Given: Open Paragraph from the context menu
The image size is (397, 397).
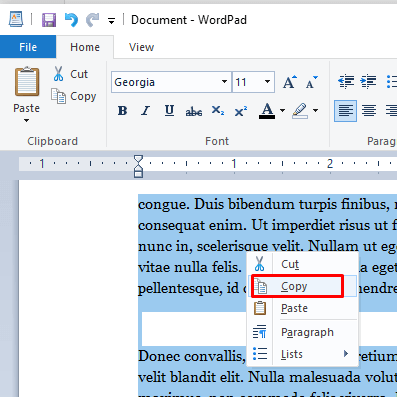Looking at the screenshot, I should [303, 332].
